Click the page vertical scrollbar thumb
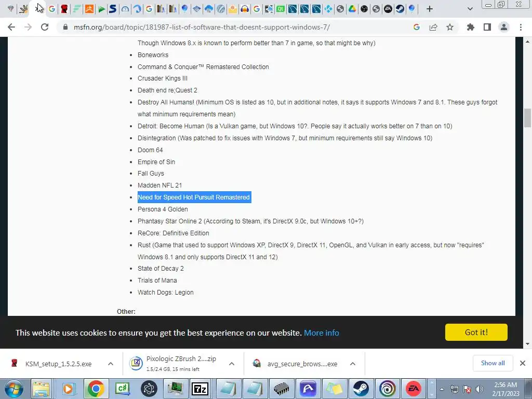Screen dimensions: 532x399 pos(527,118)
